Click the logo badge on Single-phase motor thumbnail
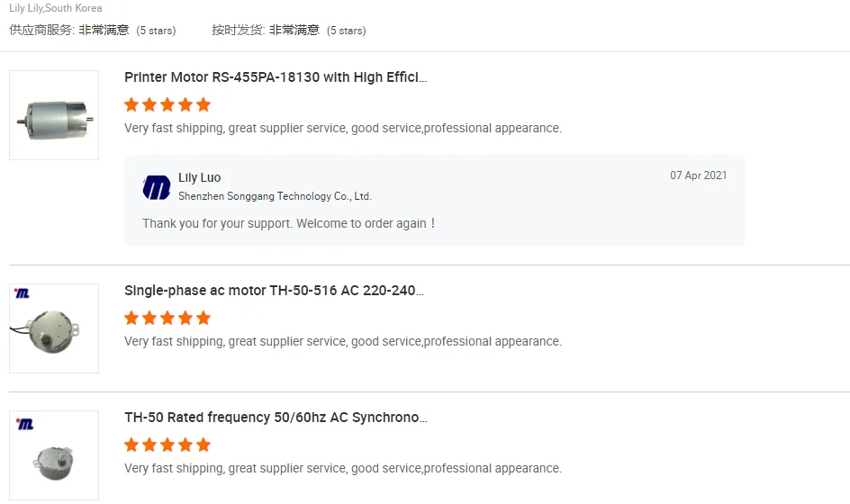This screenshot has width=850, height=504. pyautogui.click(x=23, y=293)
